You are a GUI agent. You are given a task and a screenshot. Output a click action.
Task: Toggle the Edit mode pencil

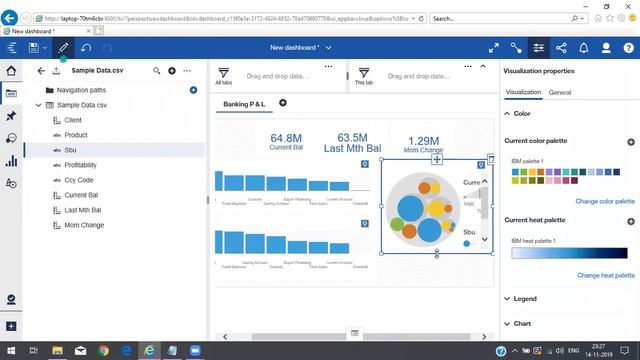pos(63,48)
